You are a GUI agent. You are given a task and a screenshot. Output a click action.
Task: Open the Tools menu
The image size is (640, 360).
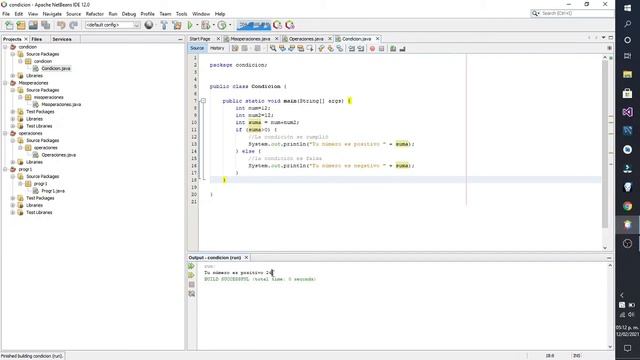[x=181, y=14]
